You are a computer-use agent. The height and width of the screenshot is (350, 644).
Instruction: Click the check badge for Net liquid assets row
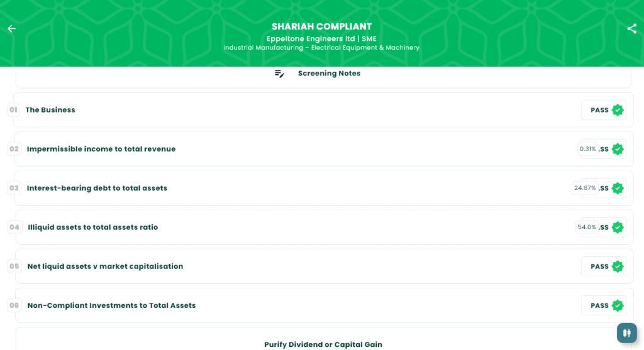click(x=618, y=266)
